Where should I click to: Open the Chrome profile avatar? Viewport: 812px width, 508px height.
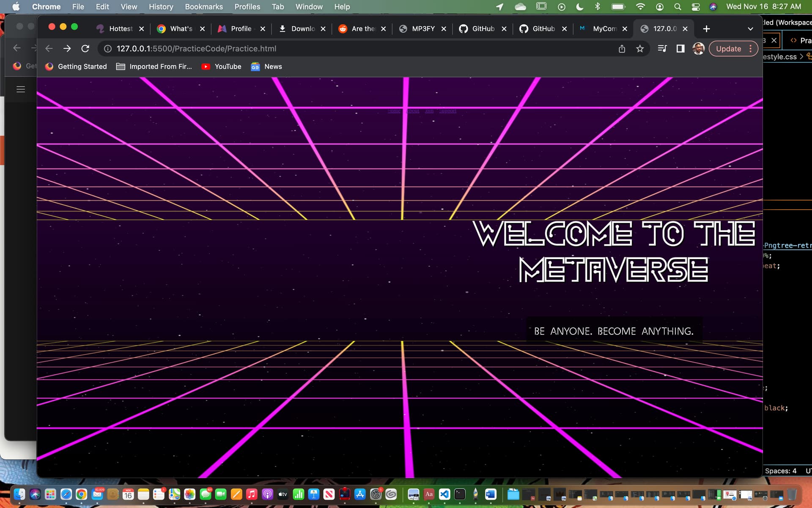tap(698, 49)
